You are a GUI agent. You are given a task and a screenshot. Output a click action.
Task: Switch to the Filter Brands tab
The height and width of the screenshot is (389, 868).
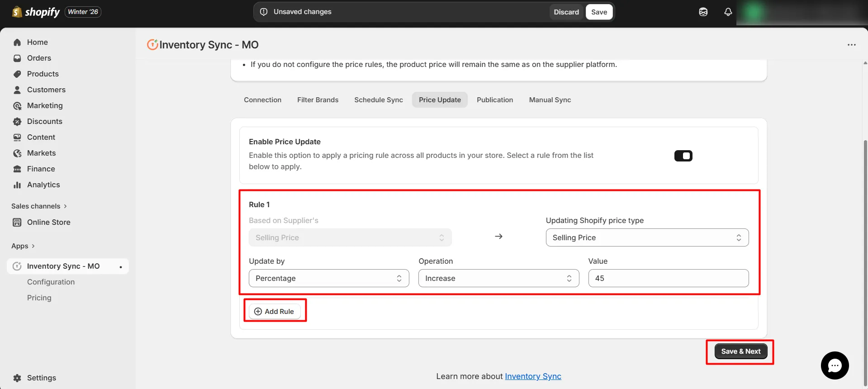(x=318, y=100)
